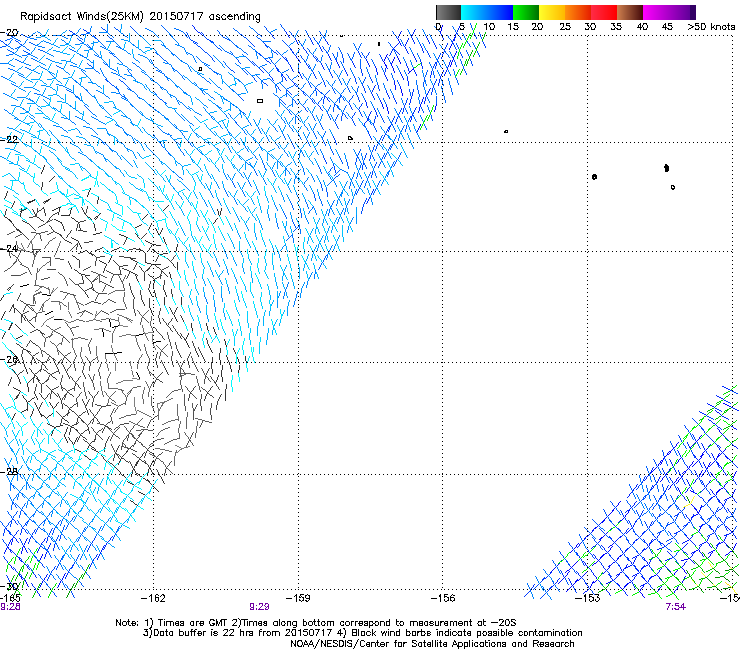Viewport: 740px width, 650px height.
Task: Click the yellow 20-25 knots legend segment
Action: coord(552,12)
